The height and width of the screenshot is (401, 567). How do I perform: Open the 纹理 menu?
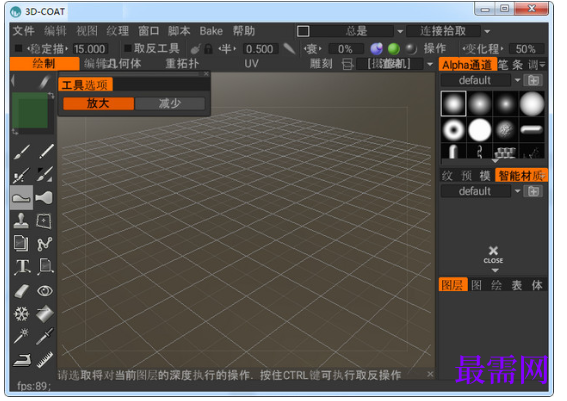click(118, 31)
